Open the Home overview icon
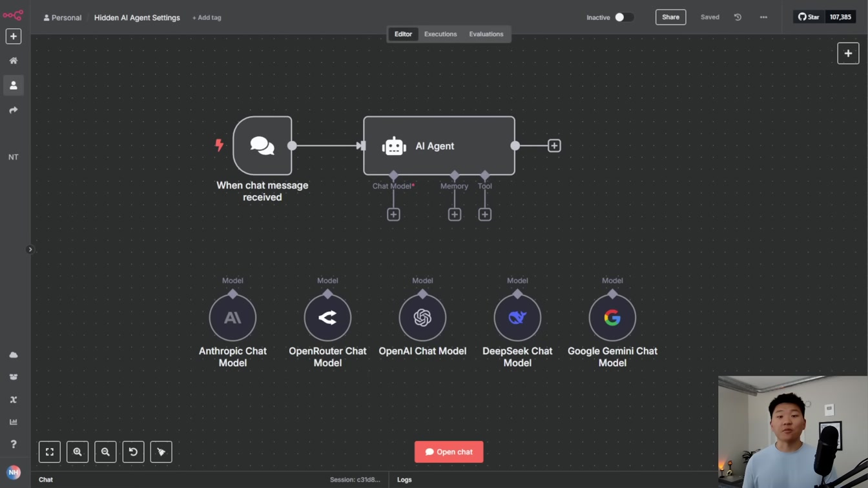Screen dimensions: 868x488 (x=14, y=61)
